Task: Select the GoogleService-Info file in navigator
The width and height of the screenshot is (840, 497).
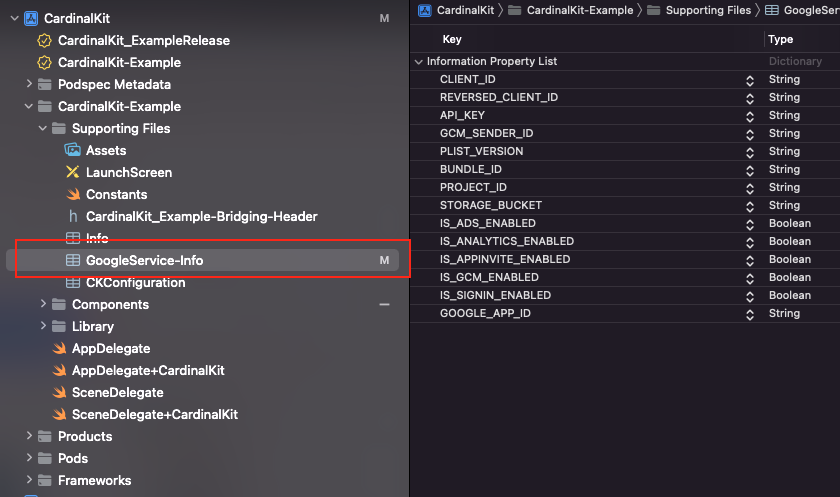Action: point(202,260)
